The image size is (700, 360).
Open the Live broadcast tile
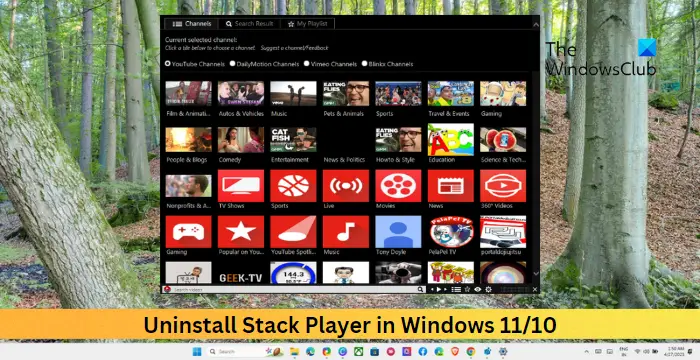pyautogui.click(x=346, y=186)
